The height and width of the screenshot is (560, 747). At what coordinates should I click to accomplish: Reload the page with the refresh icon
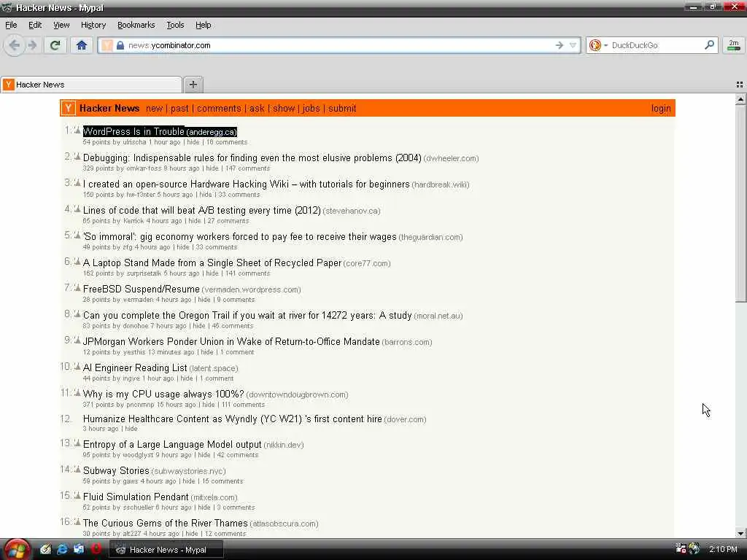55,45
